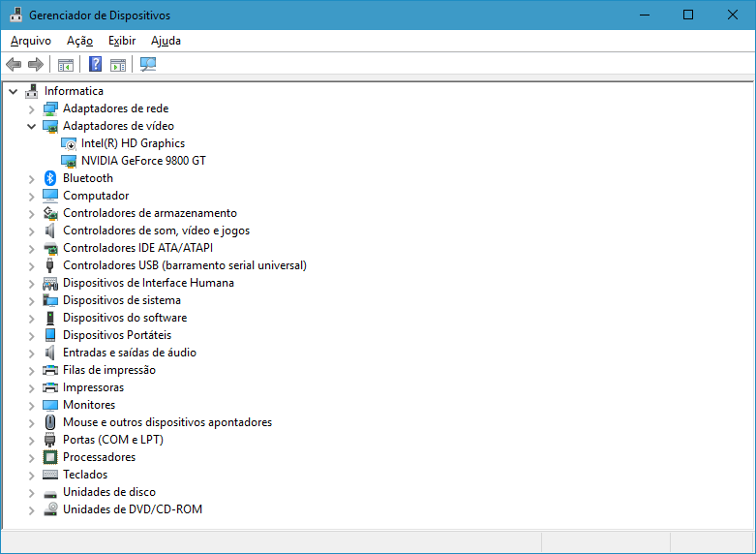This screenshot has width=756, height=554.
Task: Expand the Bluetooth category
Action: tap(32, 179)
